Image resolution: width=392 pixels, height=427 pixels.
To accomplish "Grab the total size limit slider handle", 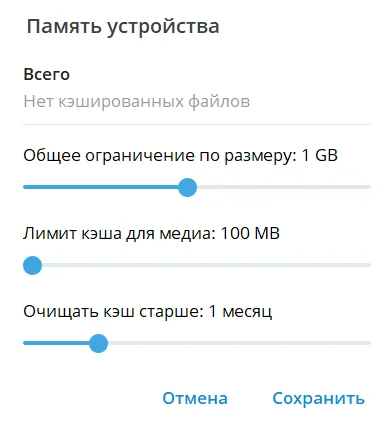I will [187, 187].
